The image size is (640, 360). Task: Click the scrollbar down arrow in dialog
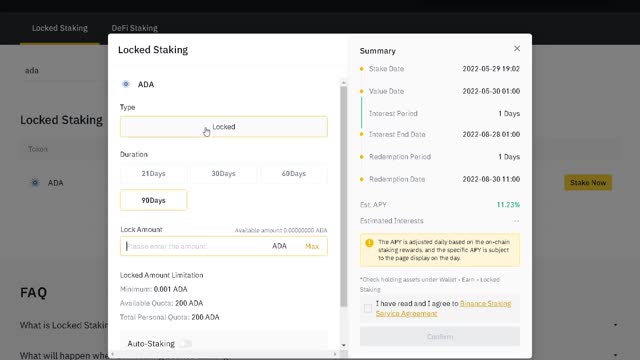click(344, 345)
